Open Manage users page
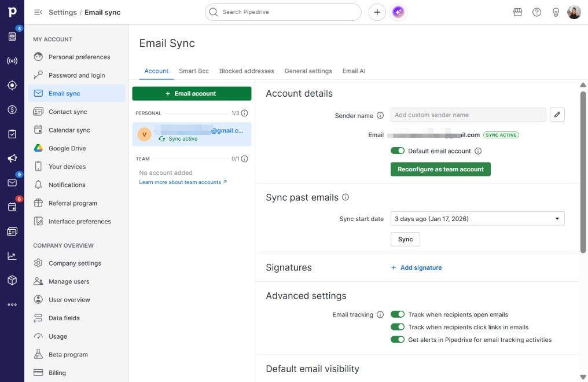Image resolution: width=588 pixels, height=382 pixels. point(76,281)
